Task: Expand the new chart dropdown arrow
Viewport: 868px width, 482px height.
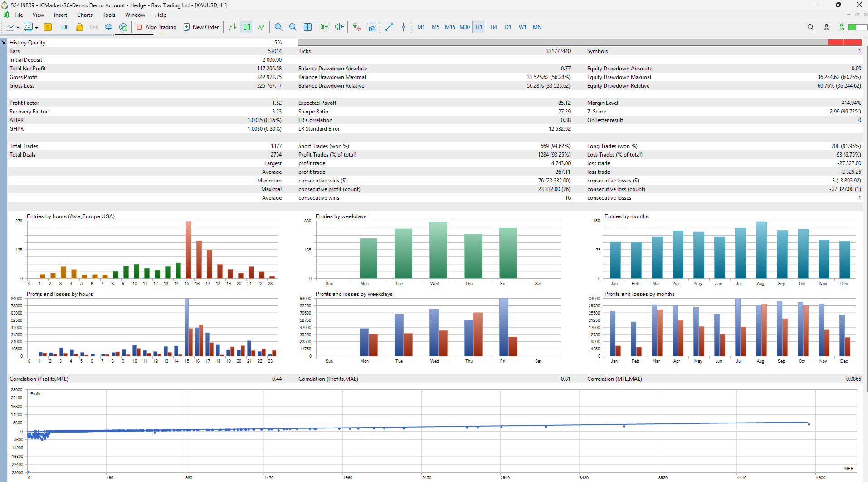Action: click(x=18, y=28)
